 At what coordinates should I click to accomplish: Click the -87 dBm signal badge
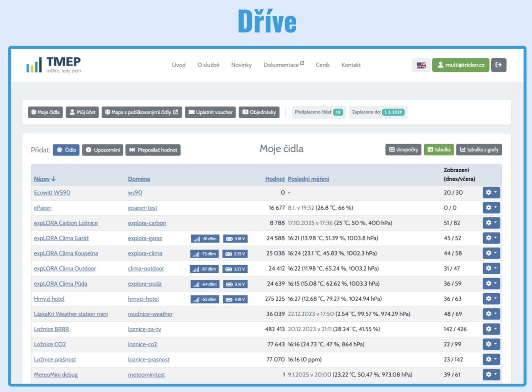[204, 269]
